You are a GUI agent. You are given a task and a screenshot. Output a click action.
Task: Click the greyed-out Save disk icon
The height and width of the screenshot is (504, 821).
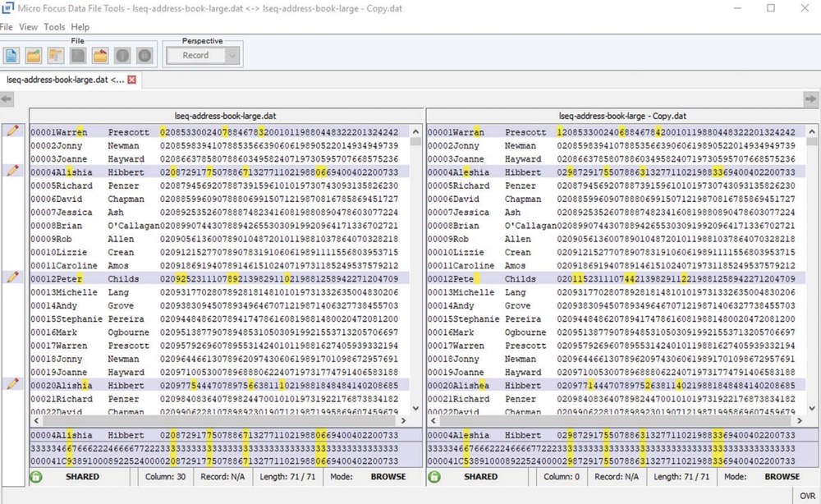tap(78, 55)
